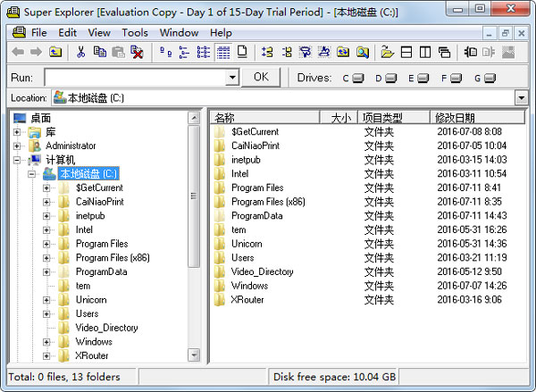Expand the XRouter folder in tree
The width and height of the screenshot is (536, 392).
point(46,356)
